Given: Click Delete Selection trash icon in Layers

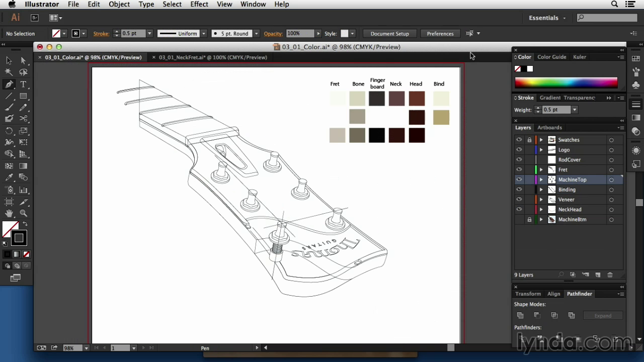Looking at the screenshot, I should 610,275.
